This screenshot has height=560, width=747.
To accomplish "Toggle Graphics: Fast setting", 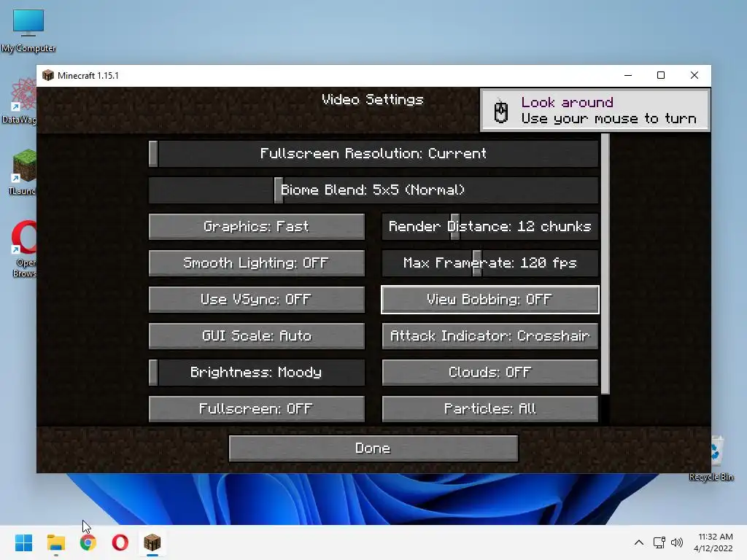I will pos(256,226).
